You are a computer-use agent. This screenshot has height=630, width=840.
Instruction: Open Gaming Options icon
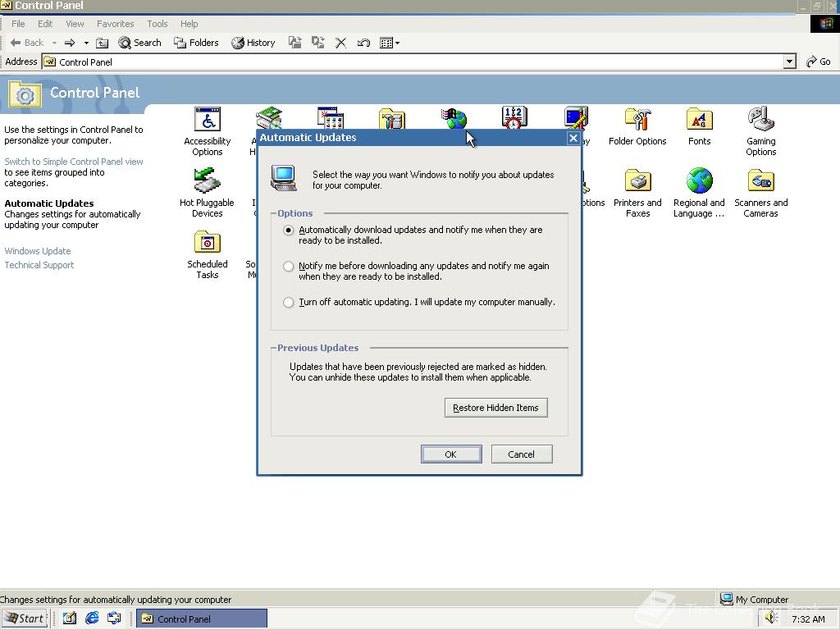[x=760, y=131]
